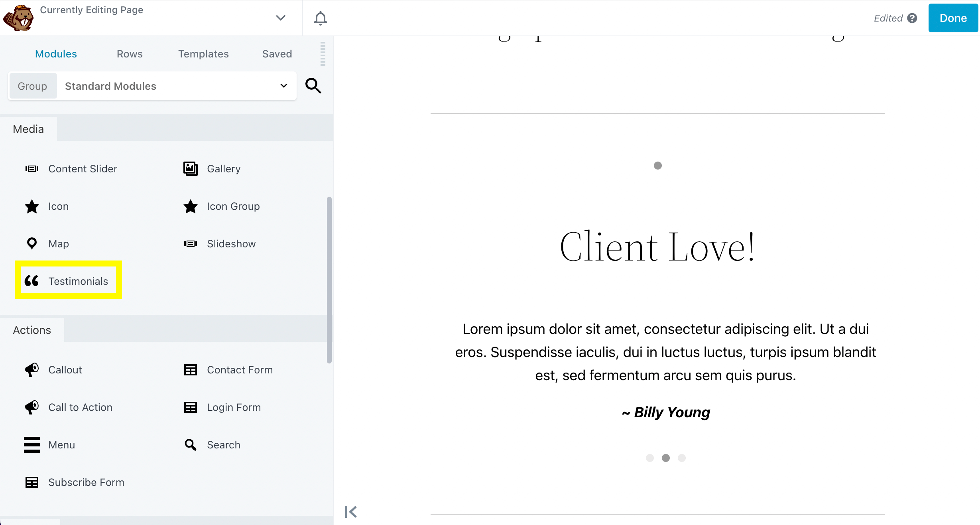Click the middle testimonial slider dot
This screenshot has width=980, height=525.
666,458
